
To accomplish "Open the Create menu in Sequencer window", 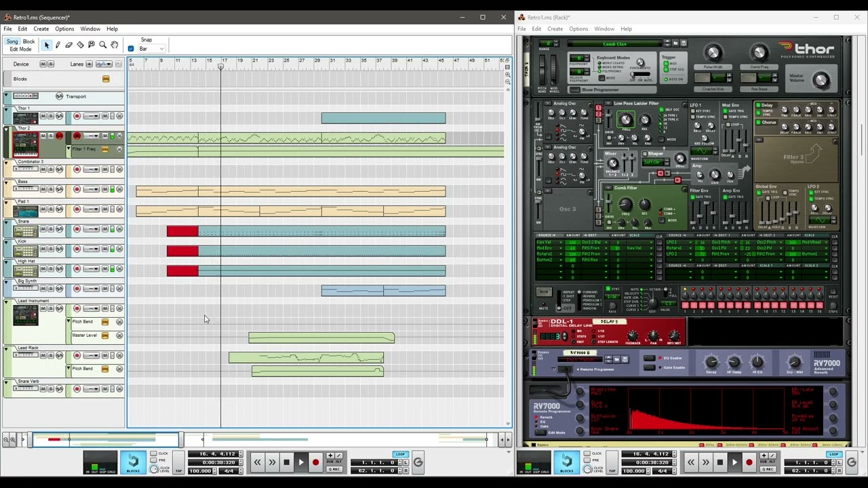I will click(41, 29).
